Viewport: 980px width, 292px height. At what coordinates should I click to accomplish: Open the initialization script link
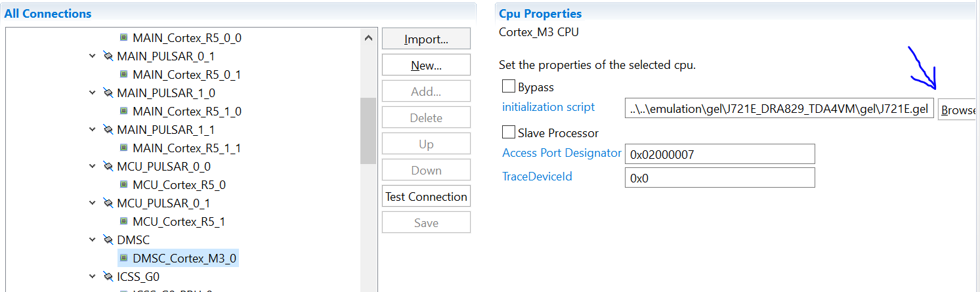click(548, 107)
